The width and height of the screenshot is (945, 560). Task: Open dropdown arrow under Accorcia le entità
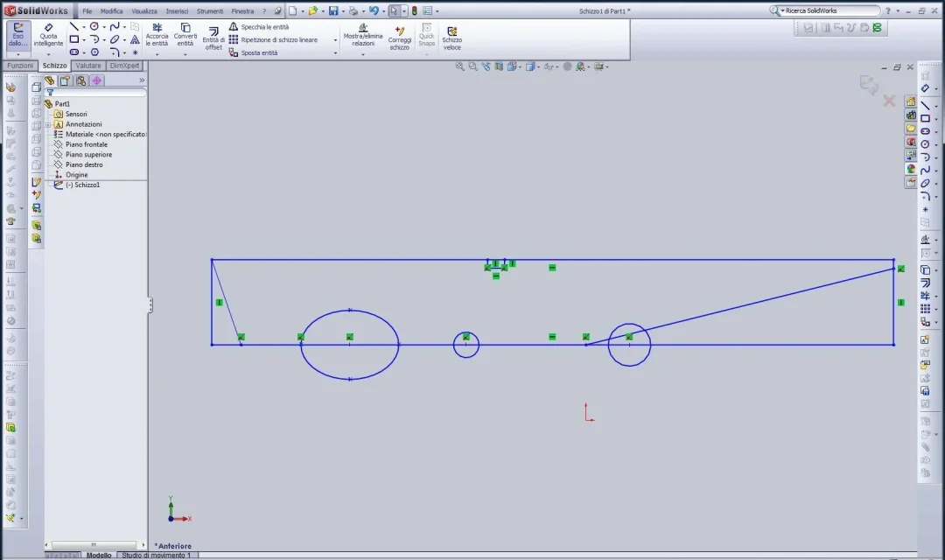pos(157,54)
